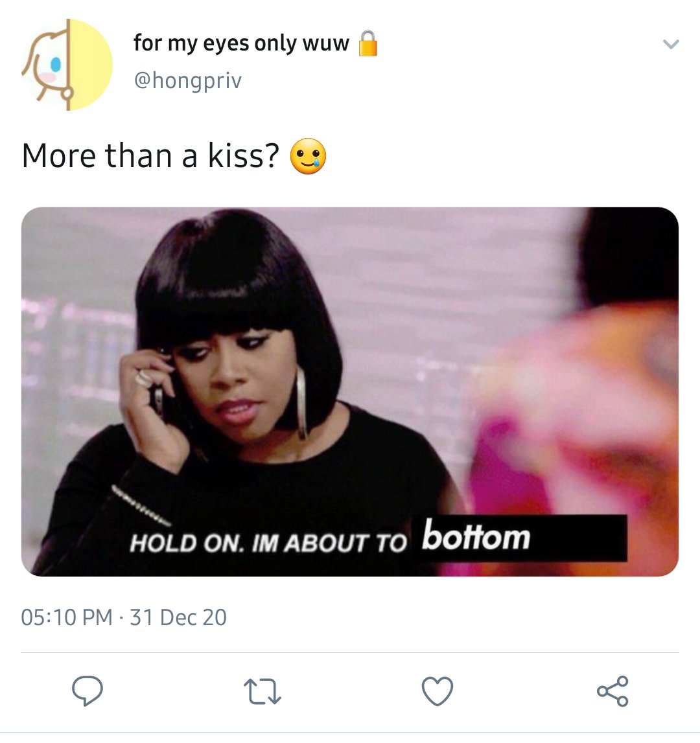Image resolution: width=700 pixels, height=743 pixels.
Task: Expand the tweet options chevron
Action: [671, 45]
